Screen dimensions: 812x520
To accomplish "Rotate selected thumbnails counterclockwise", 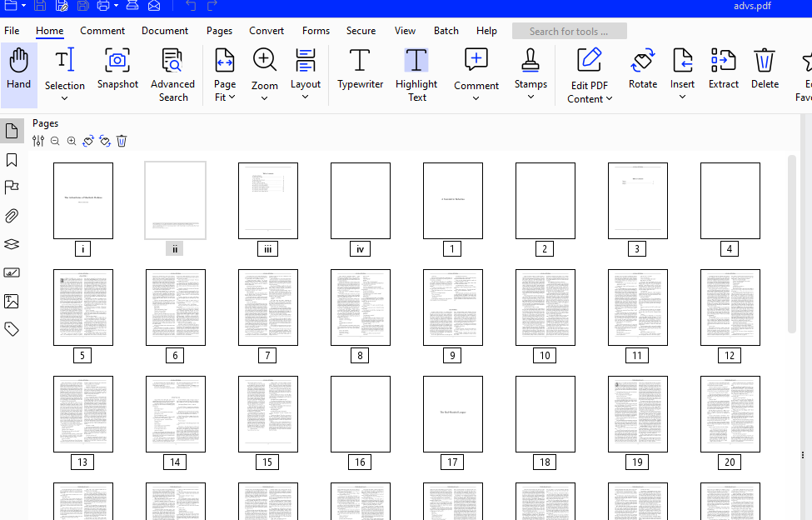I will (88, 141).
